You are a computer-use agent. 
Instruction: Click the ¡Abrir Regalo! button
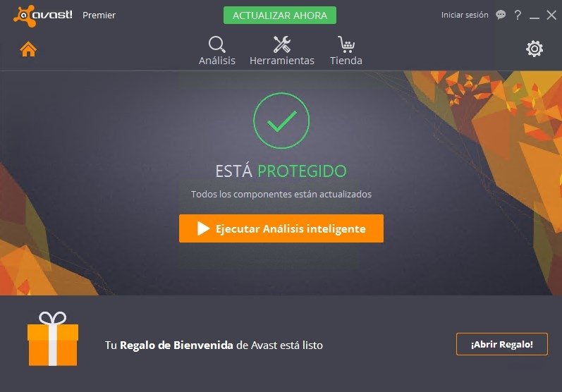tap(502, 344)
